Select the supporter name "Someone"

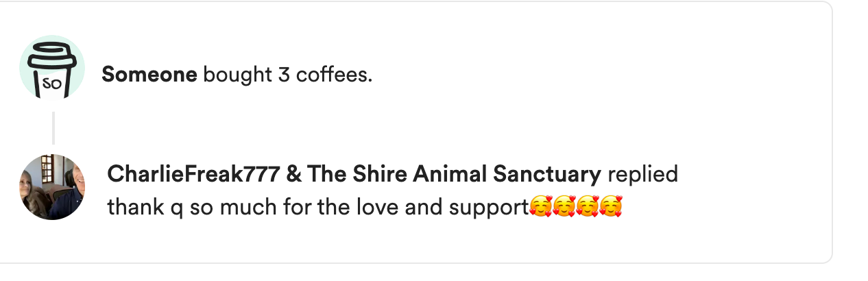(149, 75)
